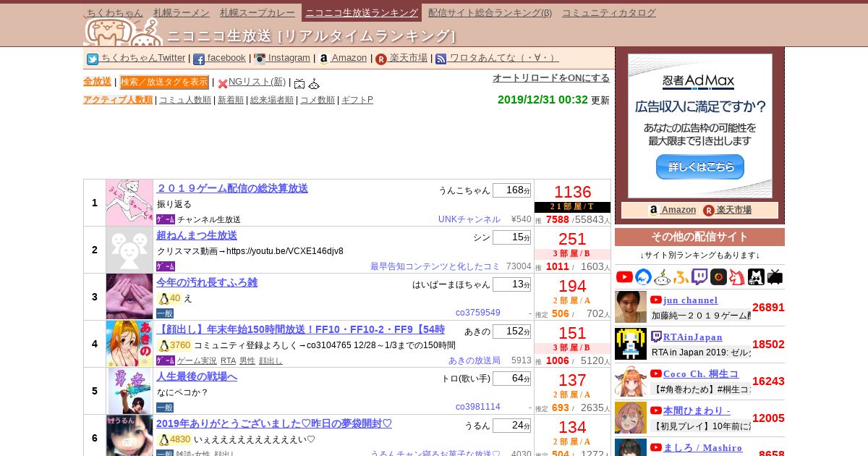Select the ニコニコ生放送ランキング tab
Image resolution: width=868 pixels, height=456 pixels.
[x=362, y=12]
